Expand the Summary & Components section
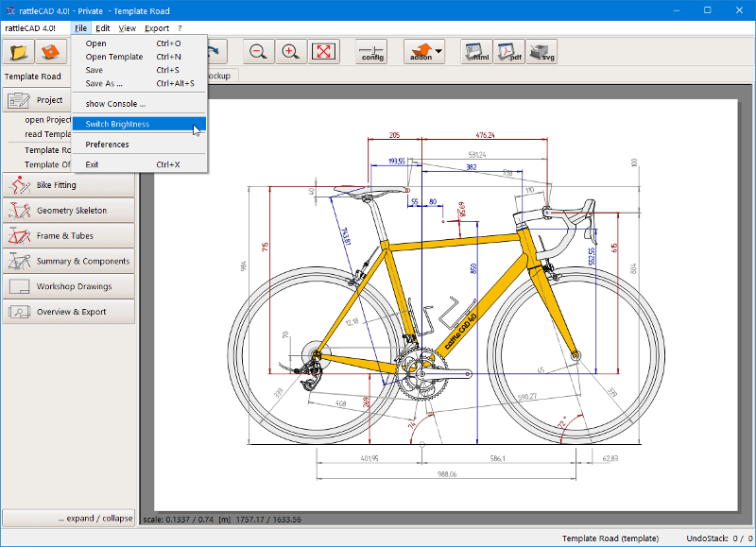756x547 pixels. pos(69,261)
